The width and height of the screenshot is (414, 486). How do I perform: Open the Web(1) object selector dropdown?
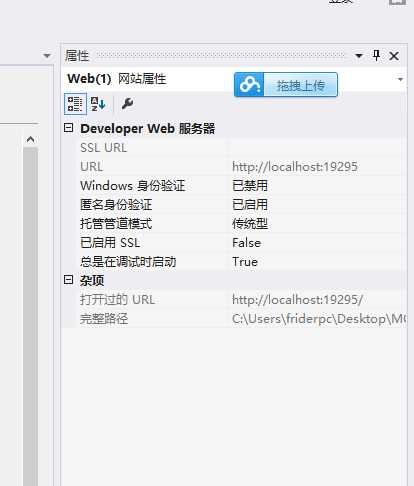tap(400, 79)
